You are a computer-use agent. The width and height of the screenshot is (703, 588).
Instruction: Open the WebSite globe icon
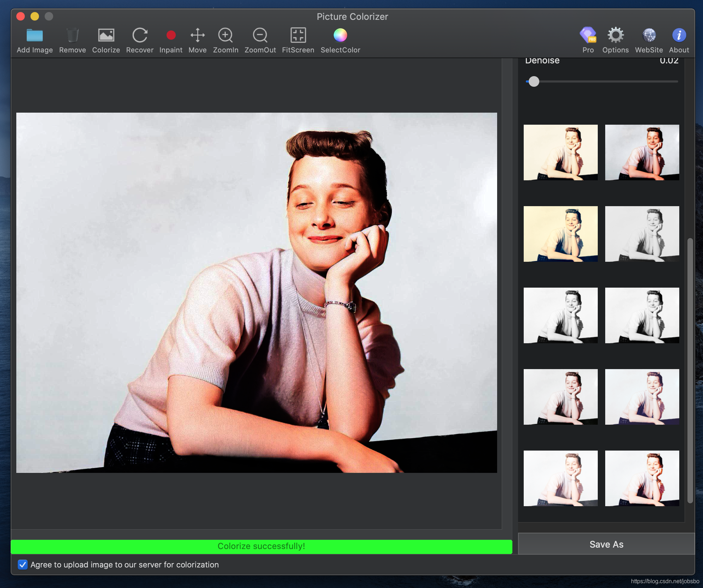coord(649,35)
